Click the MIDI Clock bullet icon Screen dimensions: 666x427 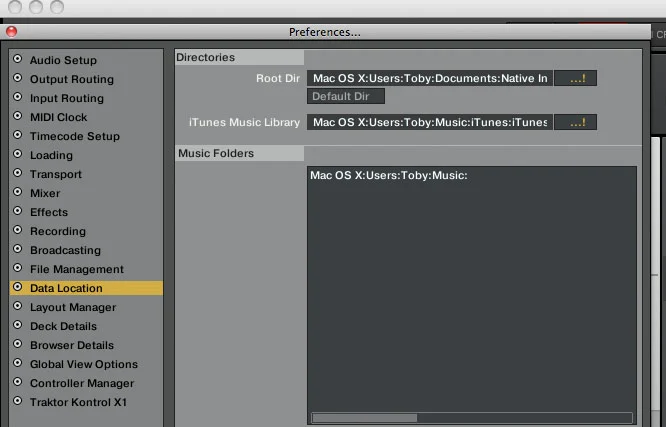click(x=17, y=117)
